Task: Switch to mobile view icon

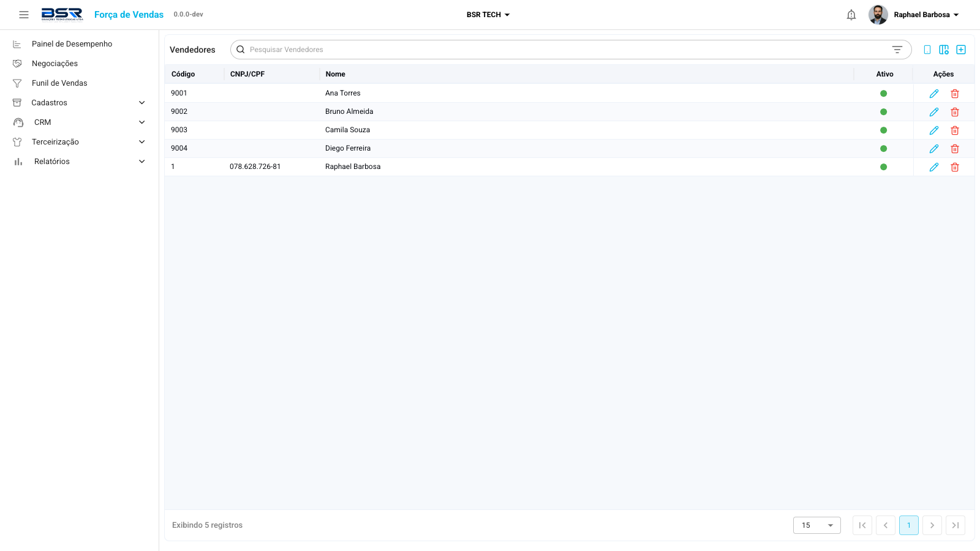Action: [927, 50]
